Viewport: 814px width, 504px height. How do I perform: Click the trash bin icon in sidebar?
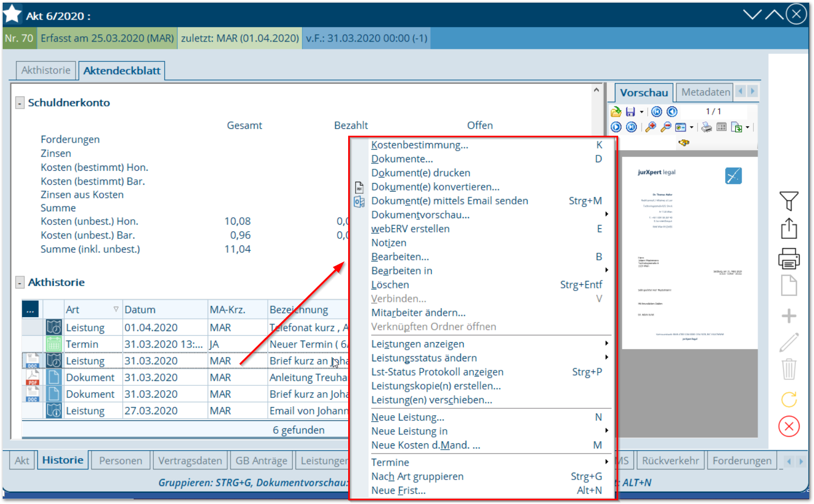click(788, 369)
